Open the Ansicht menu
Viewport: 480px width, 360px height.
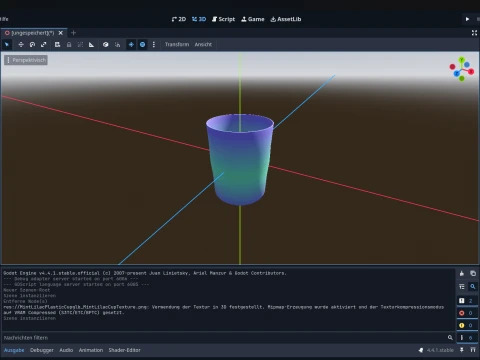203,44
